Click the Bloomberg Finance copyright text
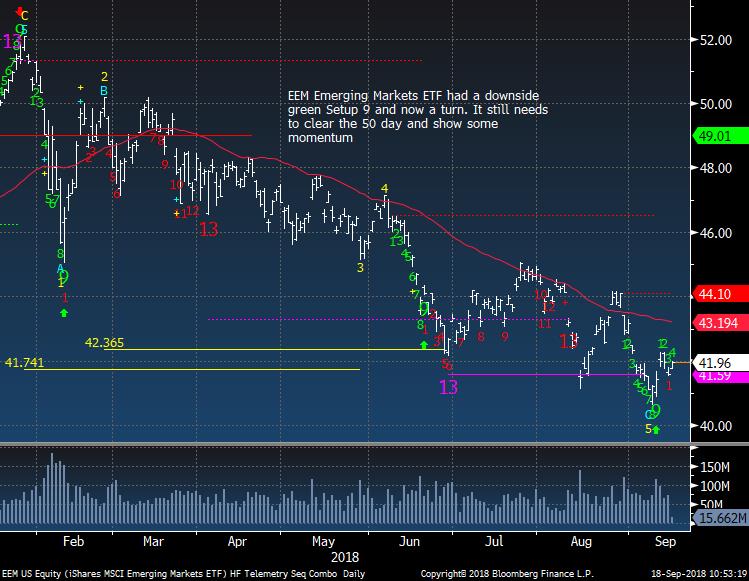Image resolution: width=749 pixels, height=581 pixels. click(x=507, y=574)
